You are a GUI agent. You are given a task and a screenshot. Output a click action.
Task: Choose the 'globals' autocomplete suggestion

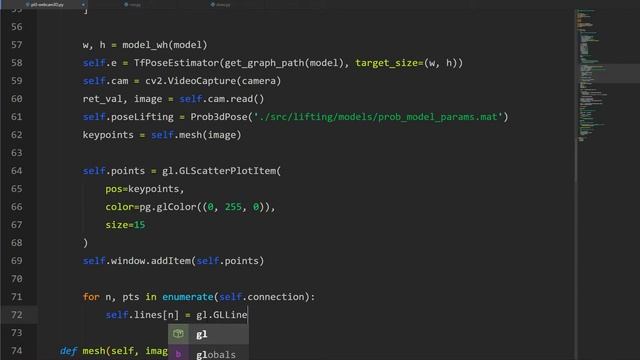click(x=208, y=353)
